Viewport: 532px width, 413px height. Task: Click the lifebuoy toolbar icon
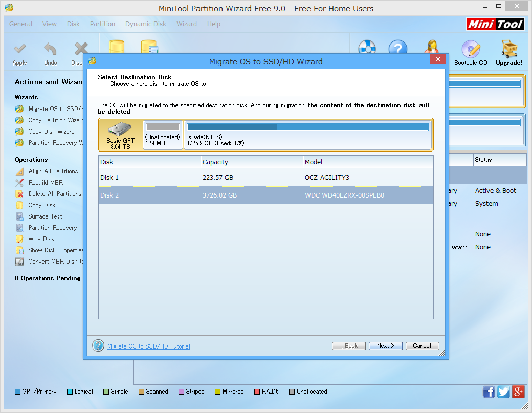pos(367,48)
